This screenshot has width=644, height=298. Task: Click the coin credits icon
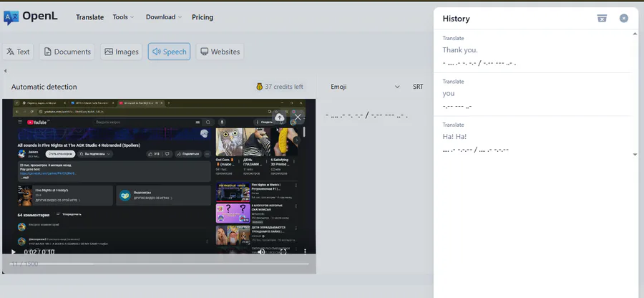tap(259, 87)
